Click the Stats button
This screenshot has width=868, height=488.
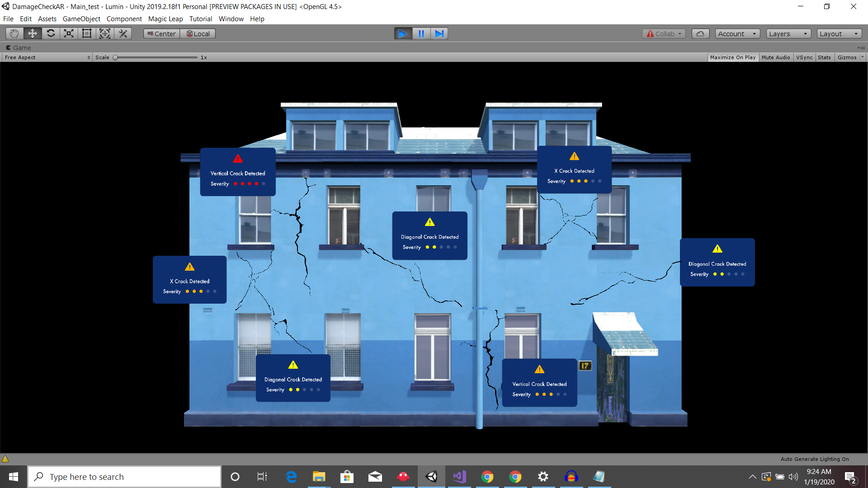(824, 57)
